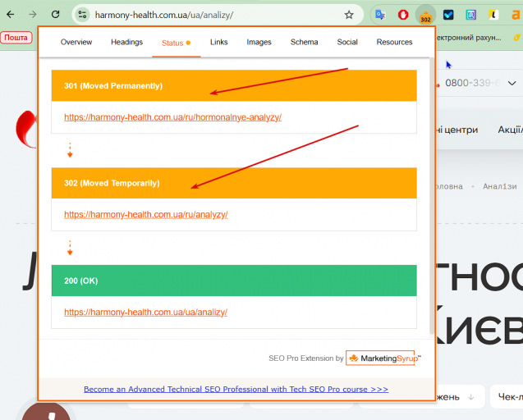Click the popup's vertical scrollbar
The image size is (523, 420).
coord(432,197)
